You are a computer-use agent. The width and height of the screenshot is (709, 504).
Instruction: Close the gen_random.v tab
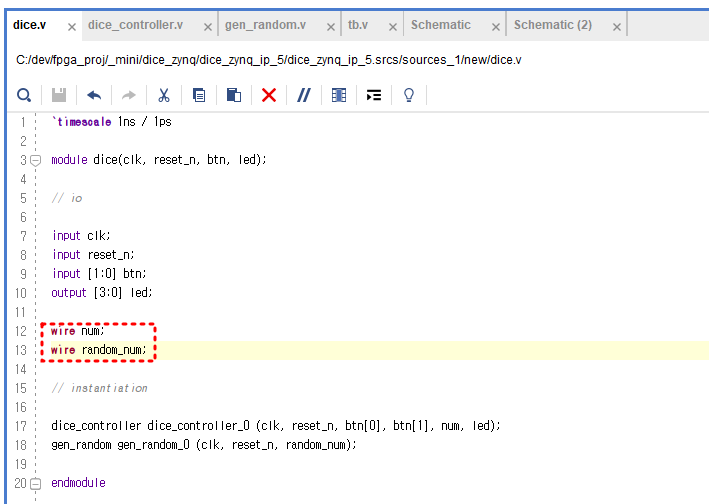331,27
